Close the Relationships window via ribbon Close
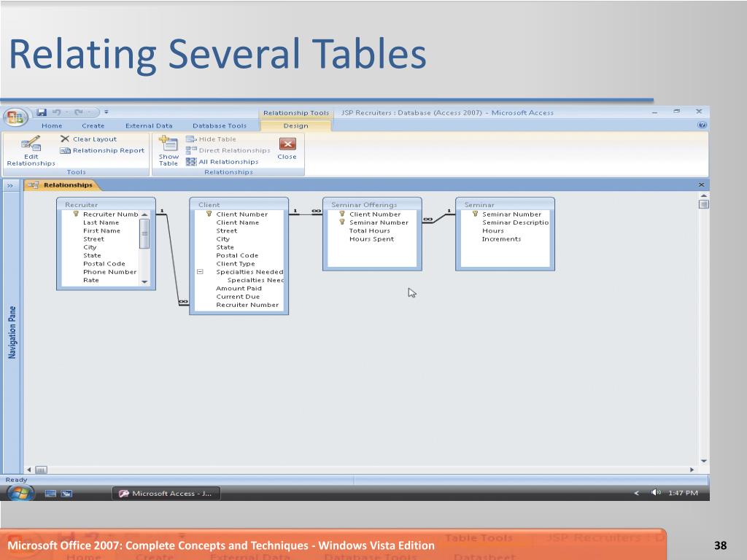This screenshot has height=560, width=747. (x=287, y=149)
